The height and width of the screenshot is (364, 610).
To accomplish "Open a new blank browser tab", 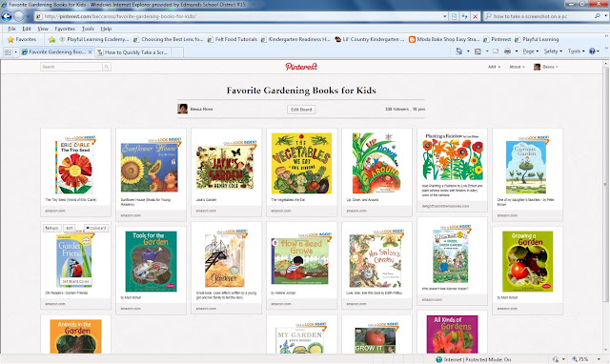I will [x=177, y=52].
